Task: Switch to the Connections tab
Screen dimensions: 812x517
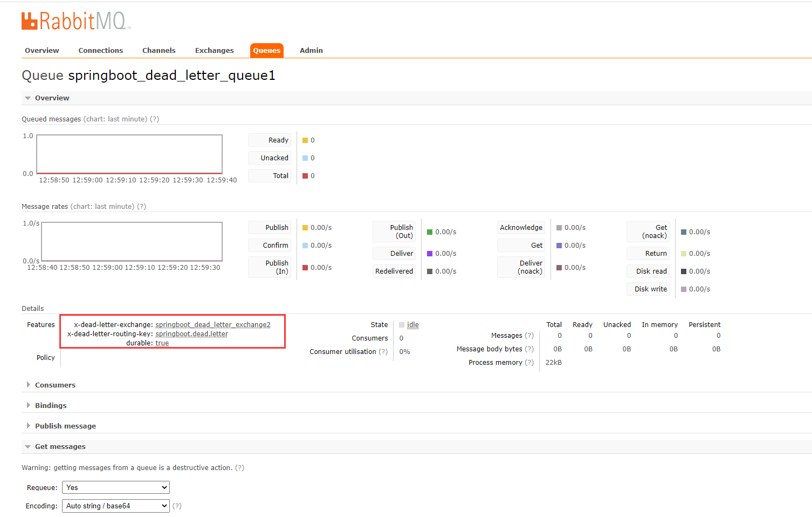Action: coord(100,50)
